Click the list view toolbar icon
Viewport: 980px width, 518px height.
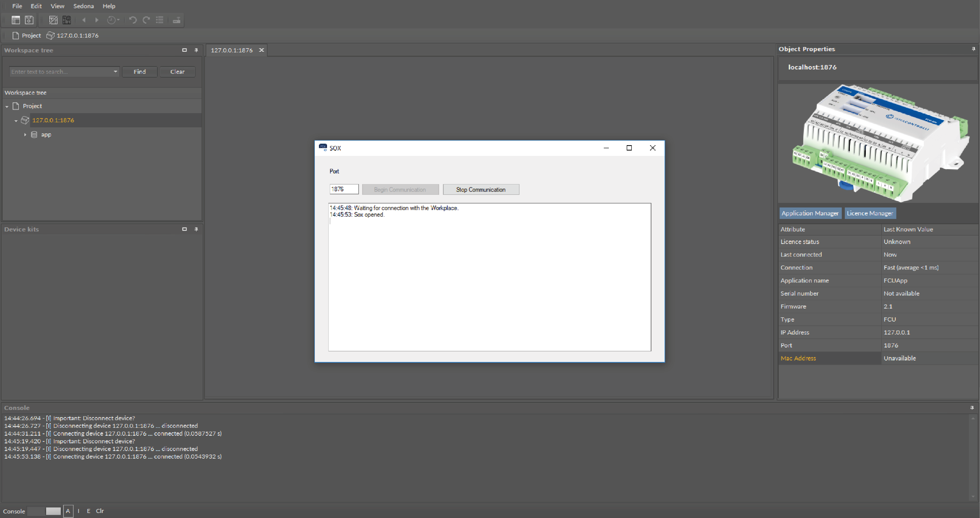coord(160,20)
